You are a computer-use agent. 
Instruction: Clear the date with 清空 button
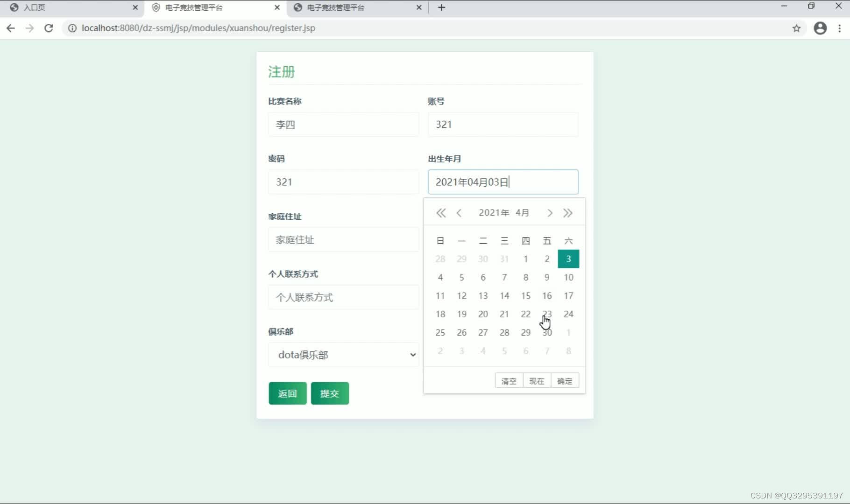(x=509, y=381)
